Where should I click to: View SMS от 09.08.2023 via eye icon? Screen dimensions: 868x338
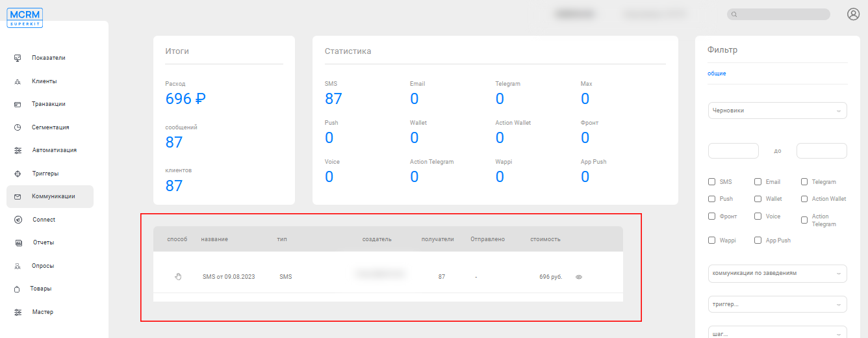(578, 277)
